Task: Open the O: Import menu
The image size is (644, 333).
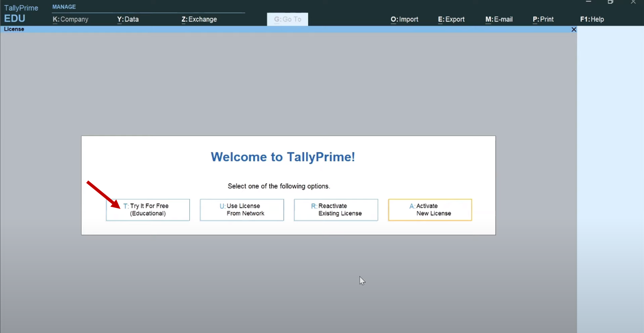Action: coord(405,19)
